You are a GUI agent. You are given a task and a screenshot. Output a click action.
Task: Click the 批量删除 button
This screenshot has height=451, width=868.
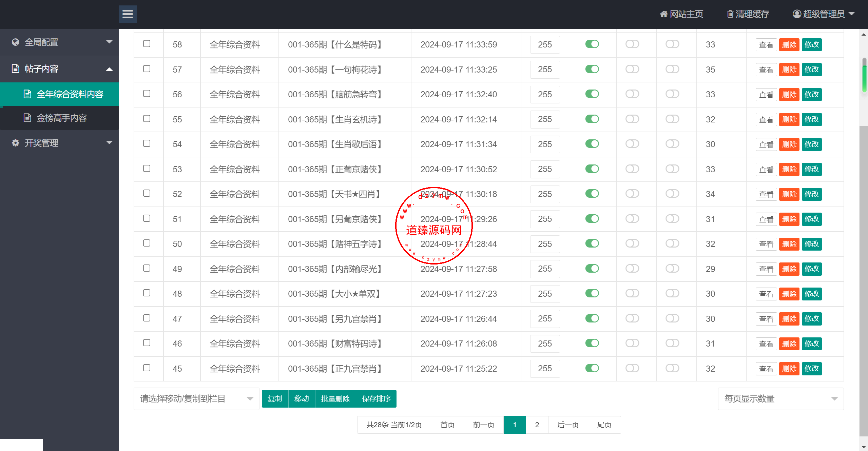coord(335,399)
